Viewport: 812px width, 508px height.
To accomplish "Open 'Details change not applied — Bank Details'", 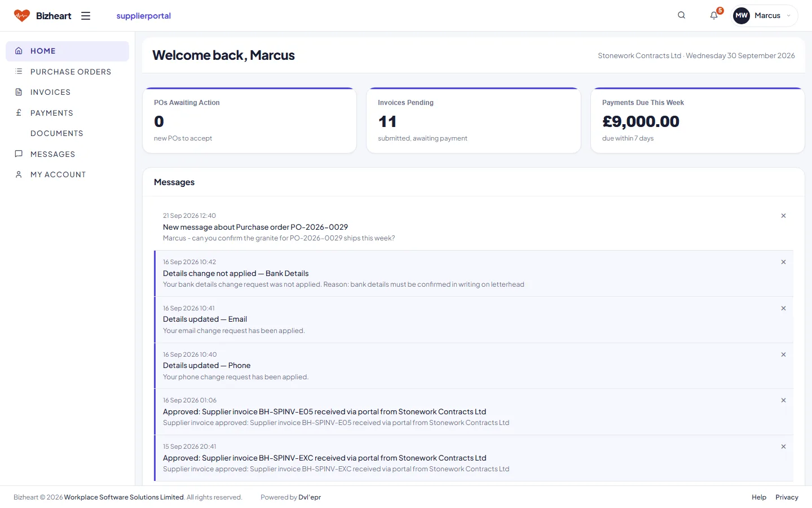I will [x=236, y=273].
